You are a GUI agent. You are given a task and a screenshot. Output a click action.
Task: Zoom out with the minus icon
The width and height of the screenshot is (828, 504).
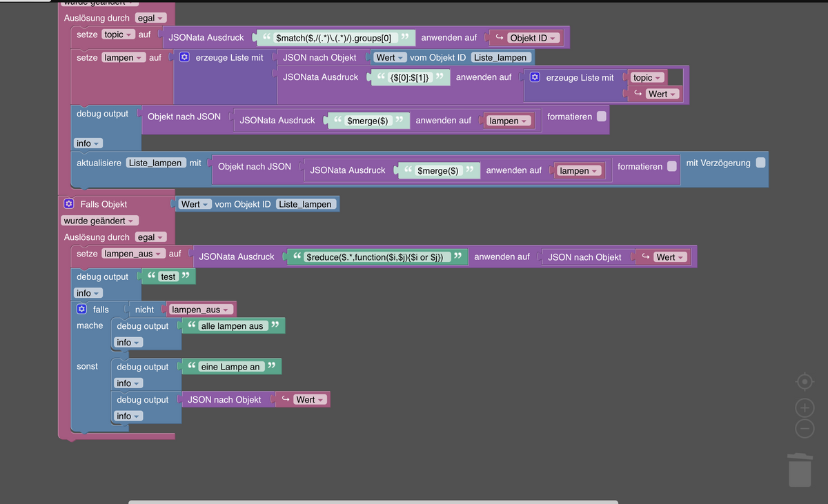tap(805, 428)
